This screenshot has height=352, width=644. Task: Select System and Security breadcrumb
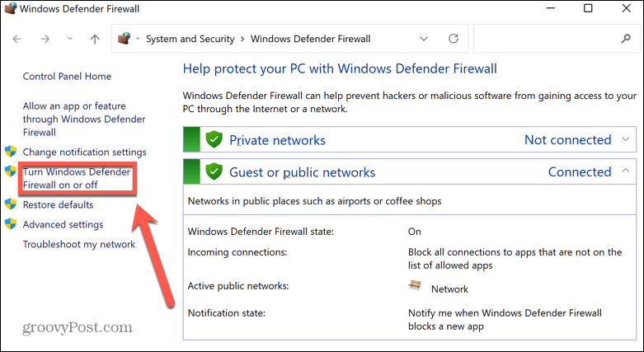(190, 39)
